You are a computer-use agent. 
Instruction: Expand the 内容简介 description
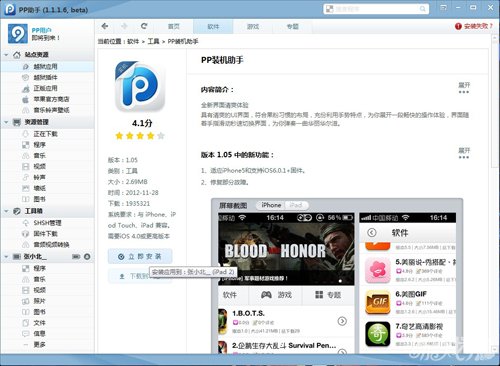(x=464, y=88)
